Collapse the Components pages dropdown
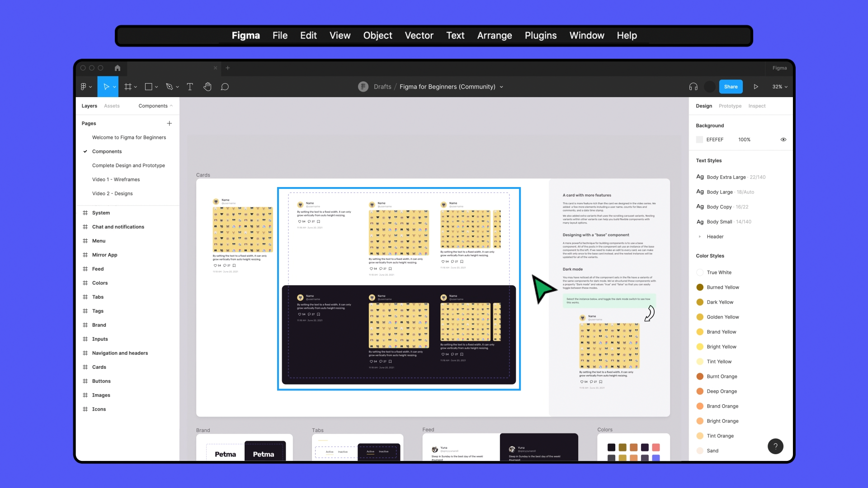This screenshot has height=488, width=868. point(156,106)
